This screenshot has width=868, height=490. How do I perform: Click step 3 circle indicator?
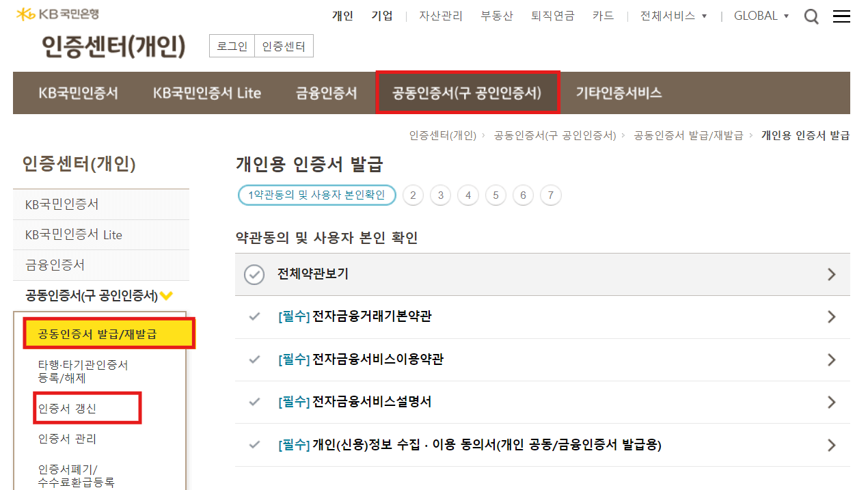point(441,195)
